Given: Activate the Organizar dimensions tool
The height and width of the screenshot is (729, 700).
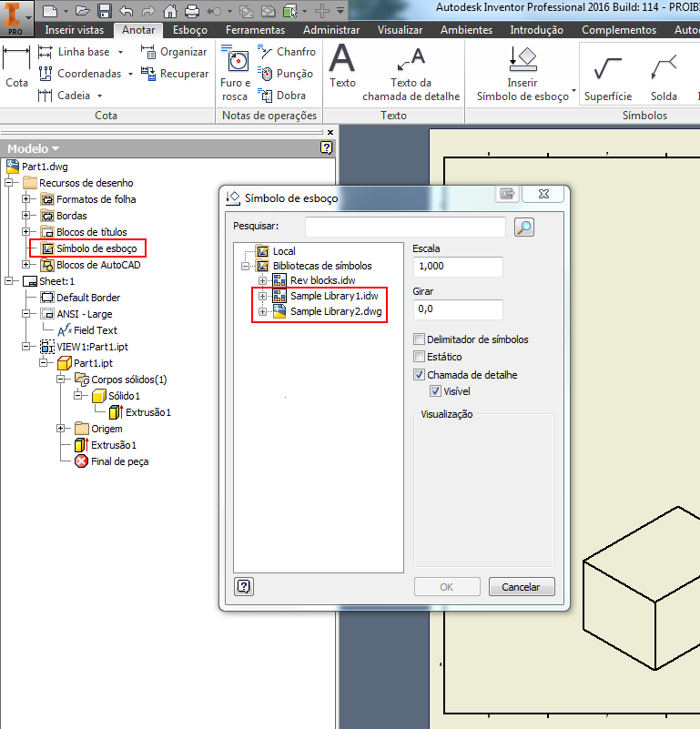Looking at the screenshot, I should coord(174,52).
